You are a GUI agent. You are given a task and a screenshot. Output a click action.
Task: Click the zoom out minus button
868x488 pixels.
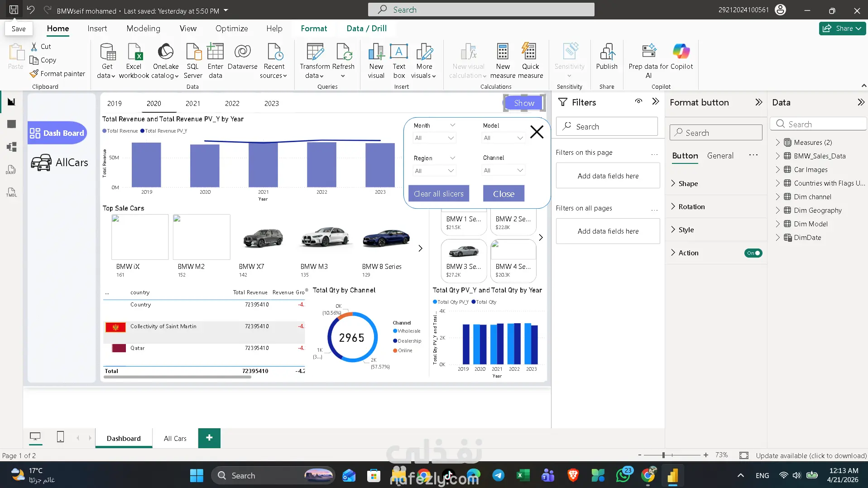(x=639, y=455)
